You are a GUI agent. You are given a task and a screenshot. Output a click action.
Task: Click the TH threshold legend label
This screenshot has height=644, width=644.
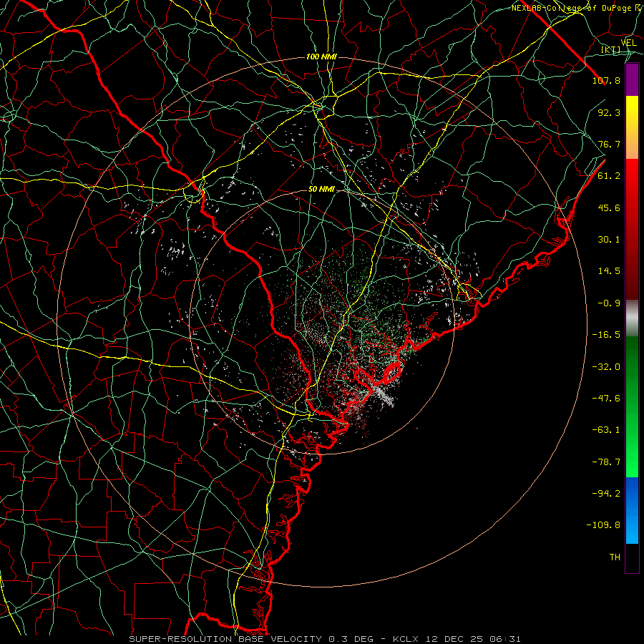coord(615,557)
